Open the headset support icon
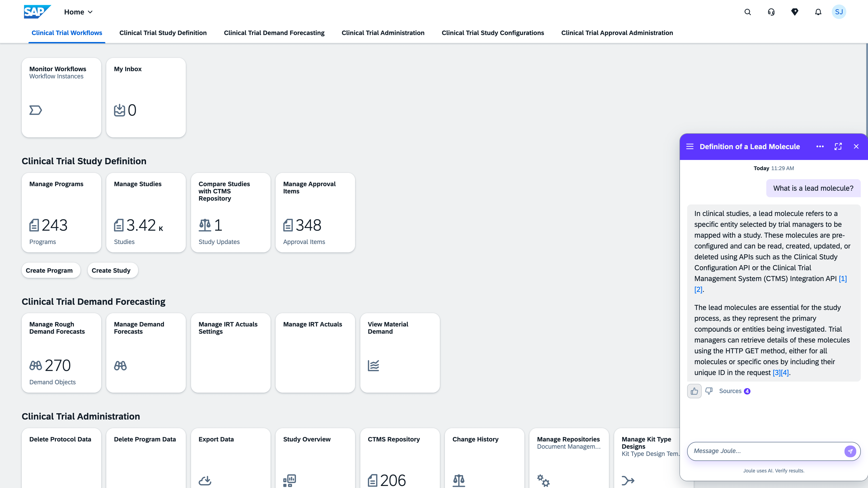Image resolution: width=868 pixels, height=488 pixels. (x=771, y=12)
